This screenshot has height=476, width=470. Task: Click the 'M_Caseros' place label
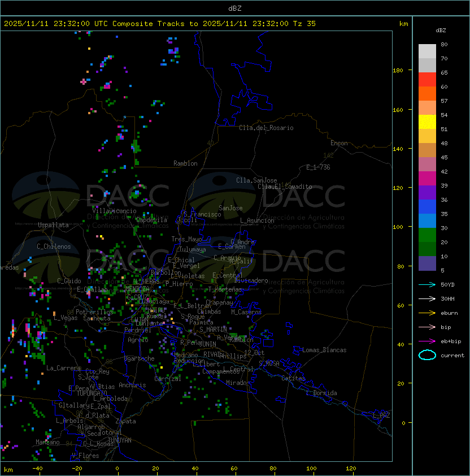246,311
